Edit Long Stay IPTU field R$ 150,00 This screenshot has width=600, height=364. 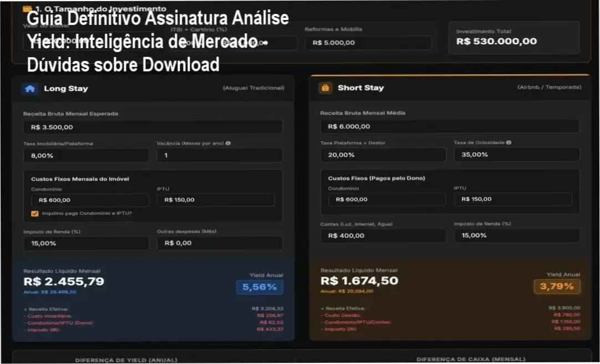point(216,199)
